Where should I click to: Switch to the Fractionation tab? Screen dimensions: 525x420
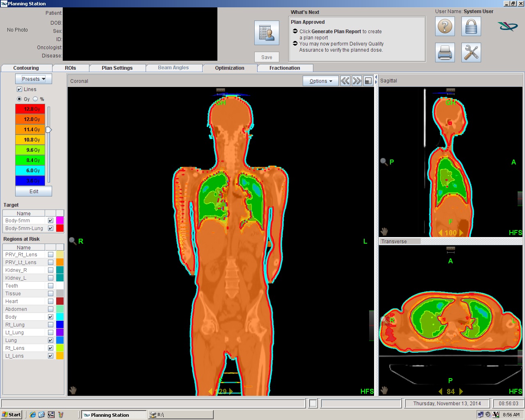pyautogui.click(x=285, y=68)
